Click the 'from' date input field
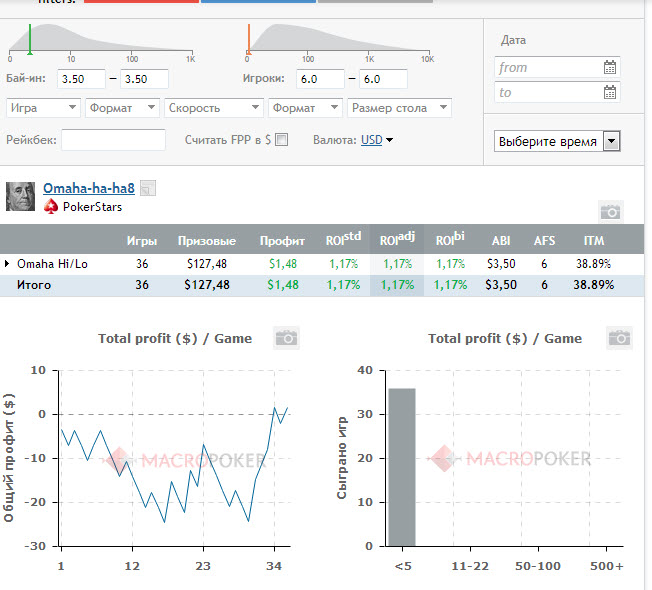The image size is (652, 590). tap(557, 67)
